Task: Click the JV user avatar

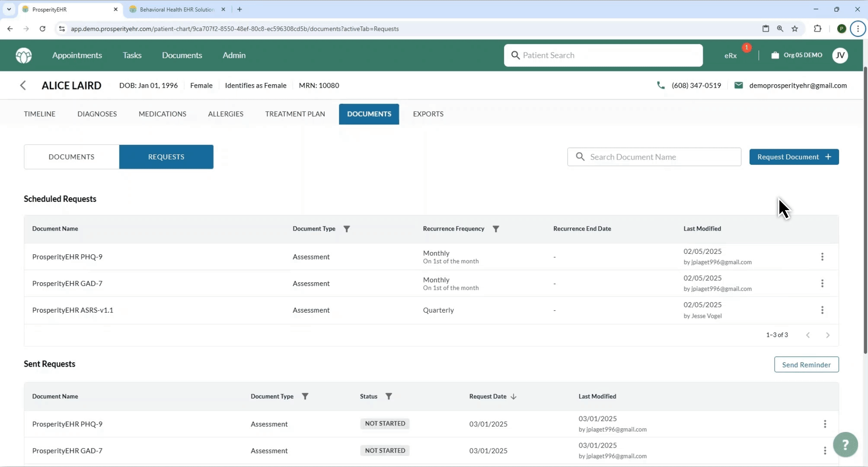Action: point(840,55)
